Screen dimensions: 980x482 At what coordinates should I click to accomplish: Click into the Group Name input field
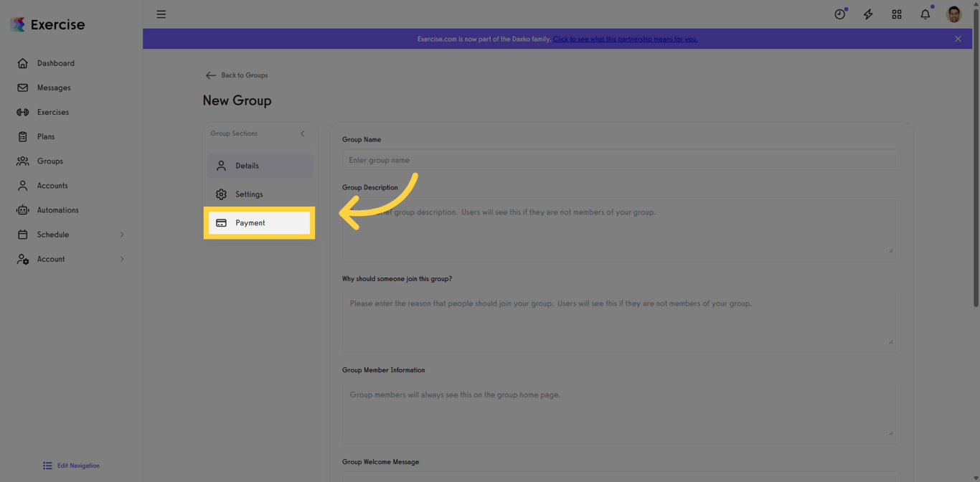(621, 159)
